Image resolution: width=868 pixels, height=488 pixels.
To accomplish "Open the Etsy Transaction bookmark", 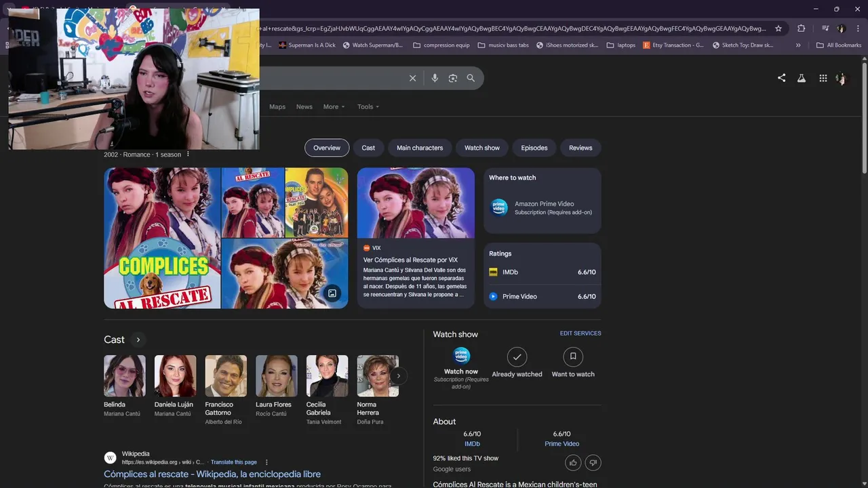I will pos(673,45).
